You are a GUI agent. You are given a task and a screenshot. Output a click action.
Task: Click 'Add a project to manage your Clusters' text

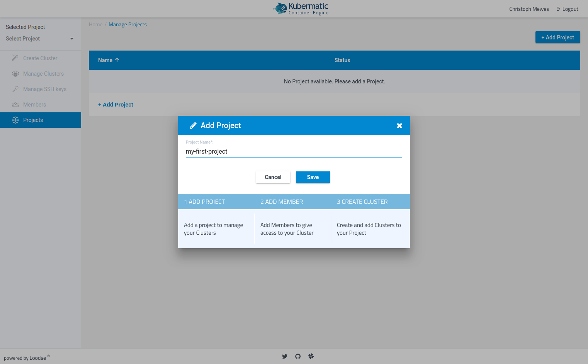(x=213, y=229)
